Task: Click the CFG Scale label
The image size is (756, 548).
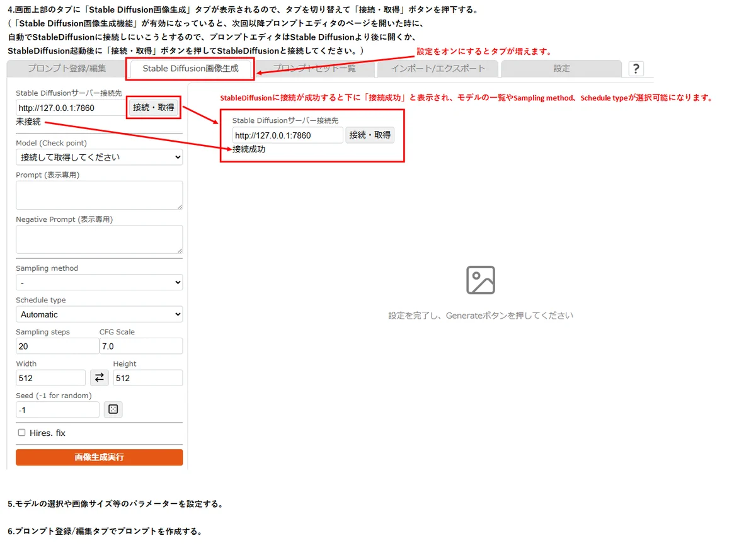Action: pyautogui.click(x=117, y=332)
